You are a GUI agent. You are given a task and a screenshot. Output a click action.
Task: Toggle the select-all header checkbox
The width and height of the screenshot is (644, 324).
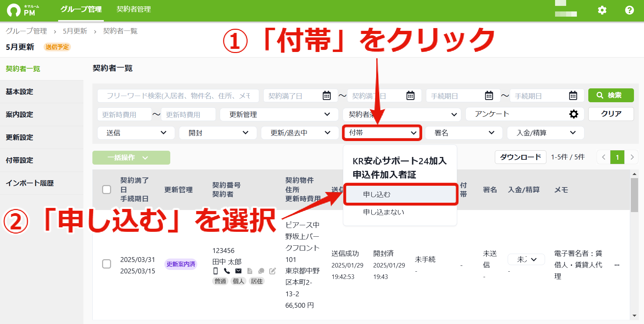[x=107, y=190]
